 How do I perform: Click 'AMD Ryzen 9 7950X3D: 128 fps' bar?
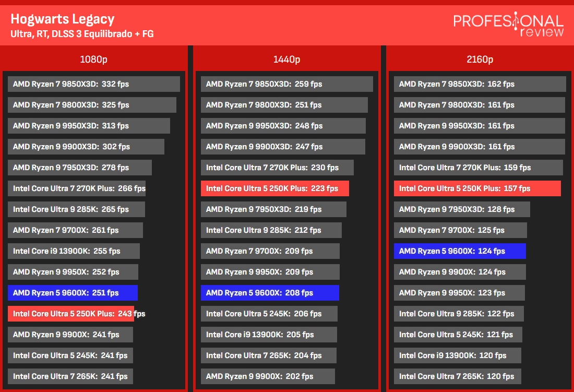[462, 209]
